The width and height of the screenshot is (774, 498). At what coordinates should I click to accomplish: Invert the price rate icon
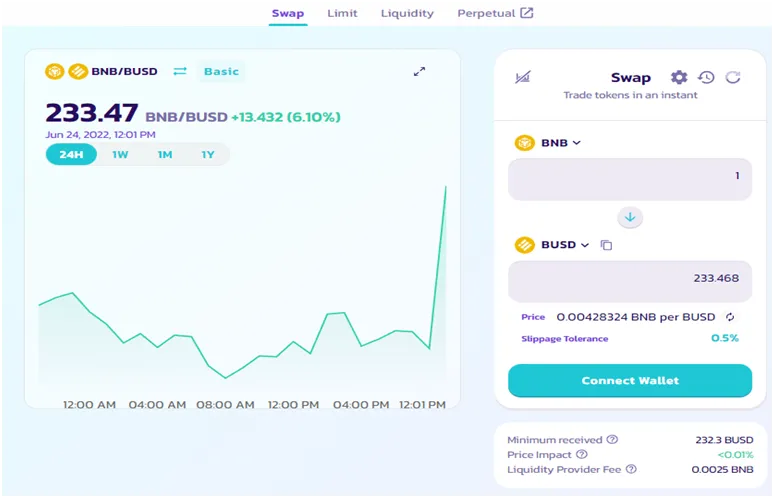coord(730,317)
